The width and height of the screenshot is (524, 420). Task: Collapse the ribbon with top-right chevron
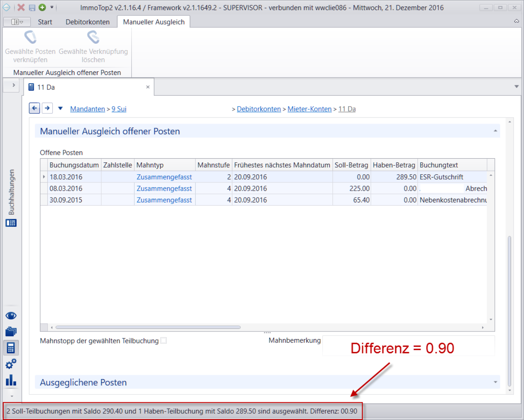coord(517,21)
